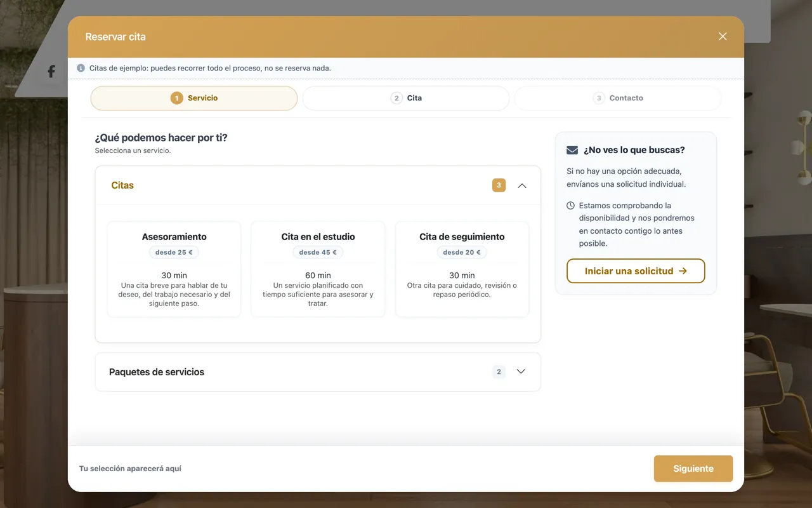This screenshot has height=508, width=812.
Task: Go to the Cita step tab
Action: pyautogui.click(x=406, y=98)
